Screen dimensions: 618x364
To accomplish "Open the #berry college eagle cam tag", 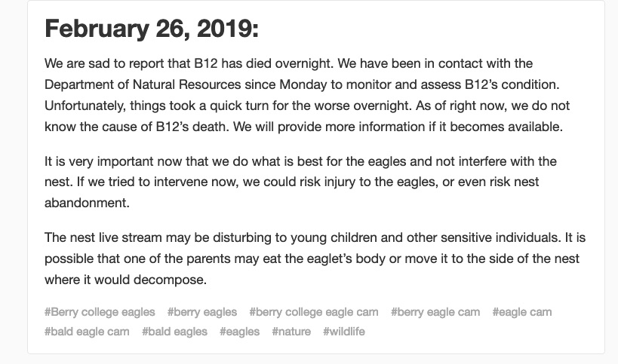I will pos(314,312).
